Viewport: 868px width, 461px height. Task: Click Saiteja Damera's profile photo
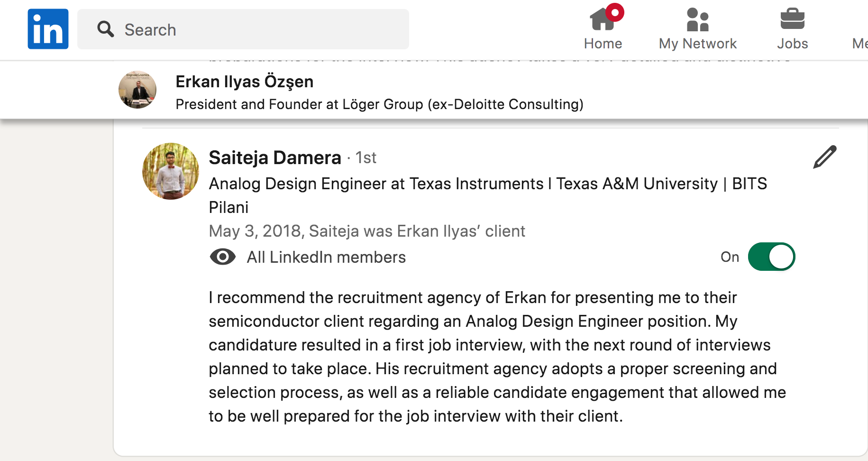point(171,171)
